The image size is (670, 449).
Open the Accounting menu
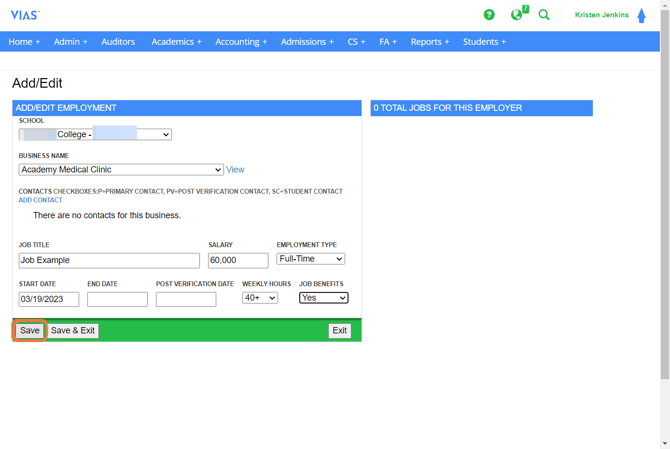pyautogui.click(x=241, y=42)
